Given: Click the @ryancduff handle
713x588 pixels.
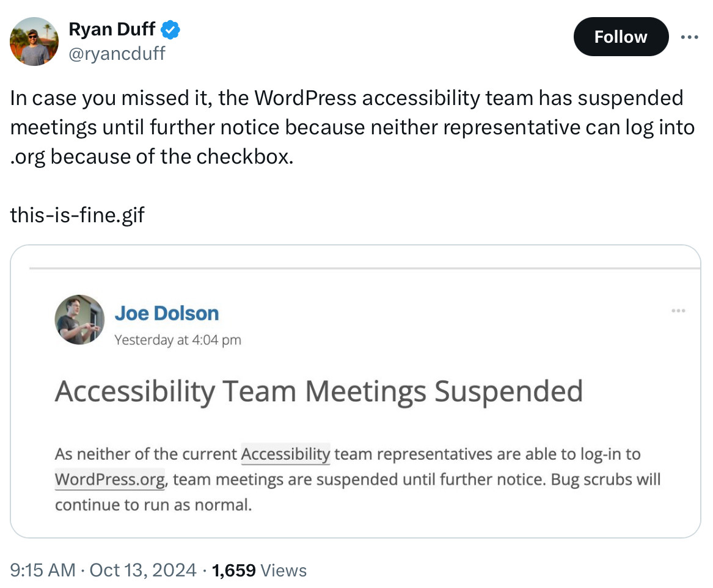Looking at the screenshot, I should click(x=117, y=54).
